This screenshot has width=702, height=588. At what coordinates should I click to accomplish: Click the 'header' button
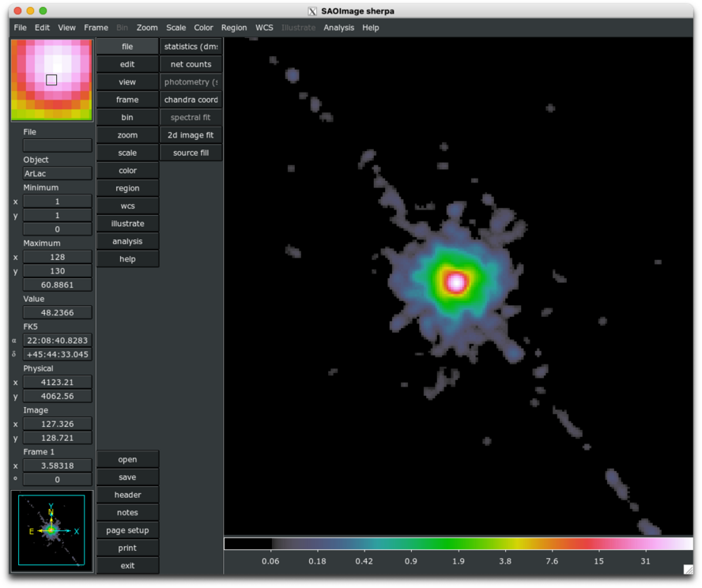coord(127,495)
